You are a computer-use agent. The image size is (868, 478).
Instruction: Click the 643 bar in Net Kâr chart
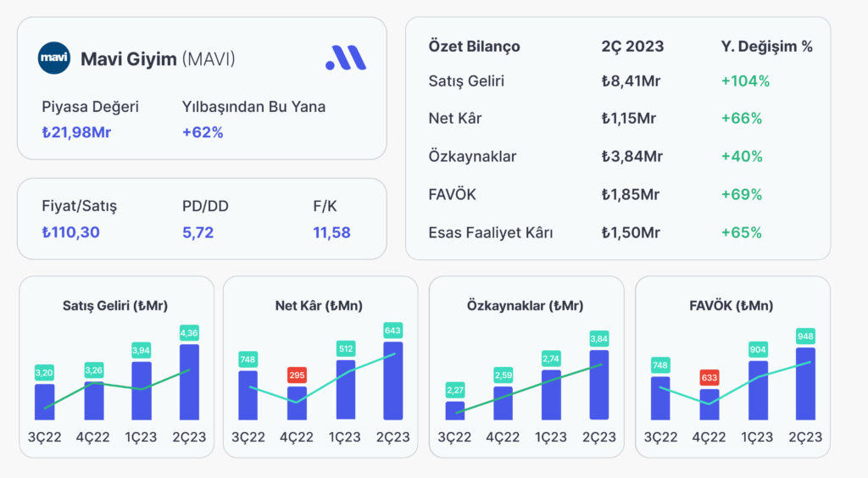point(393,381)
